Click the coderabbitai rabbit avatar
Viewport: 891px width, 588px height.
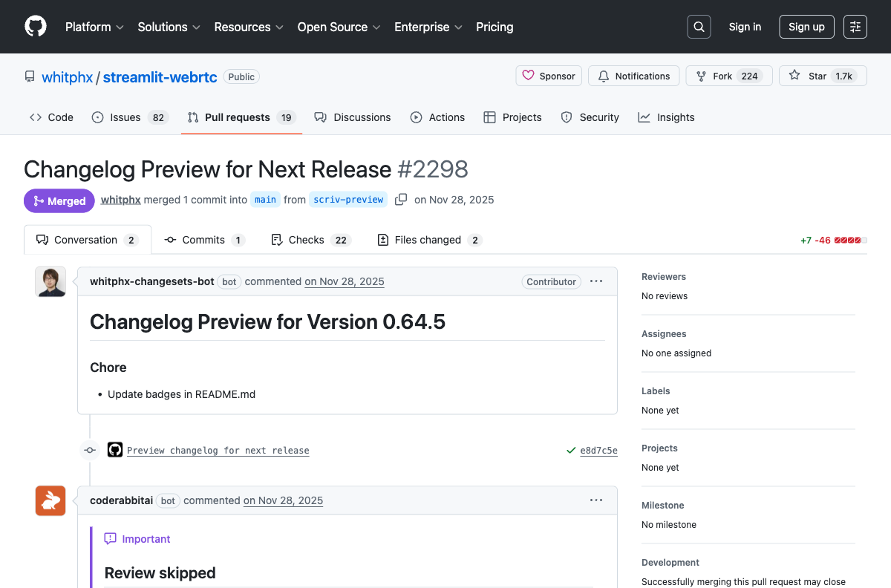[x=50, y=501]
